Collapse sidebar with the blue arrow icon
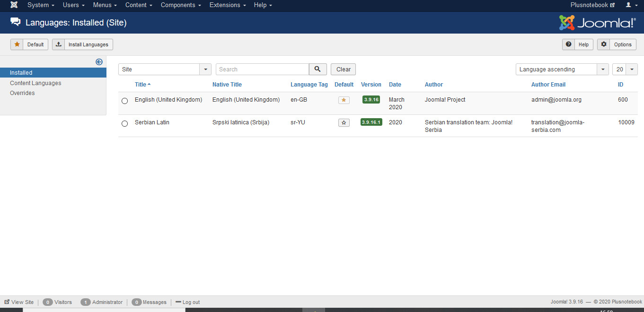This screenshot has width=644, height=312. point(99,62)
